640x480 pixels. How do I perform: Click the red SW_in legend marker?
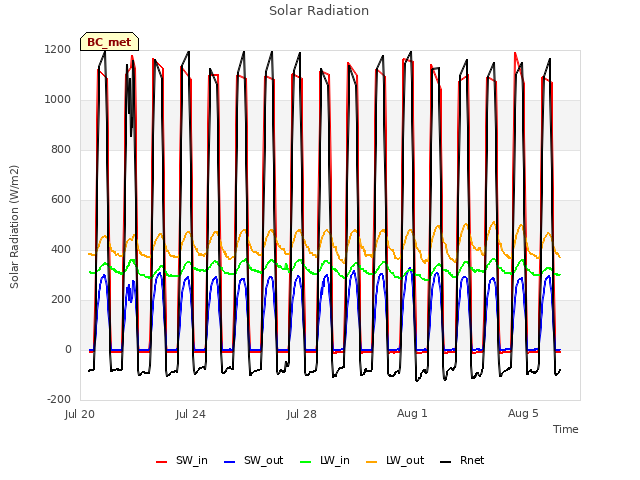point(162,462)
